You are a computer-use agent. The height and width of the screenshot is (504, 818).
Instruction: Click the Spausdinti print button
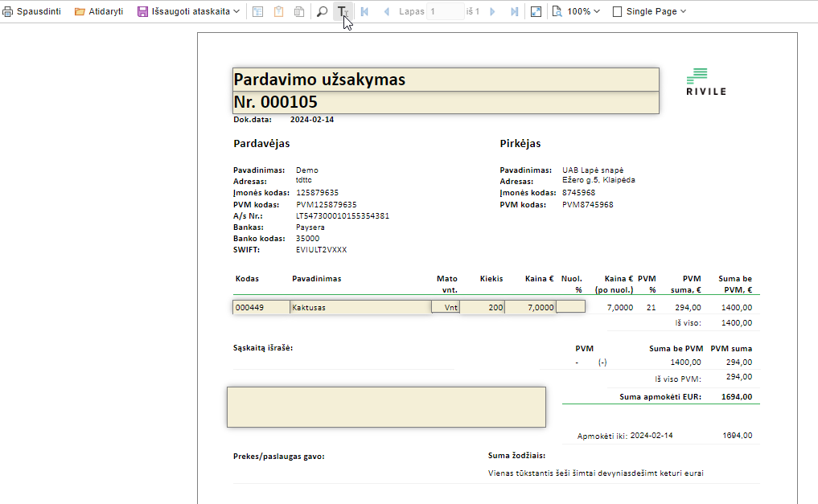[33, 12]
